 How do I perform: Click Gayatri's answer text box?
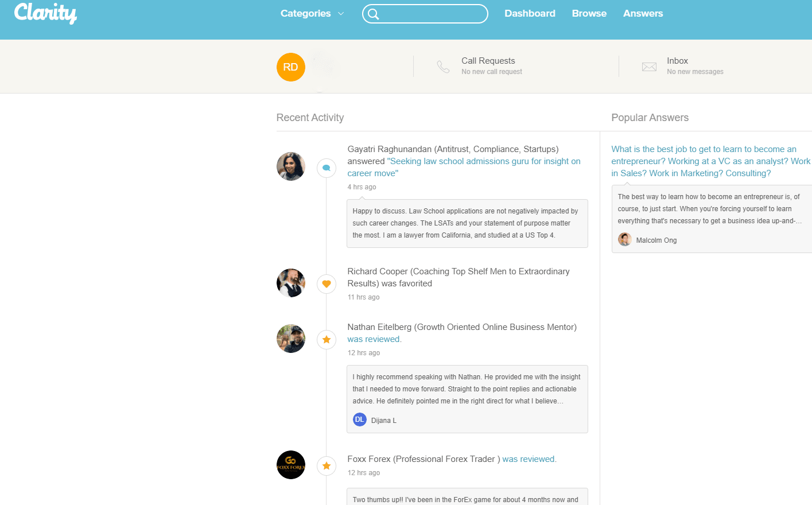pos(467,223)
